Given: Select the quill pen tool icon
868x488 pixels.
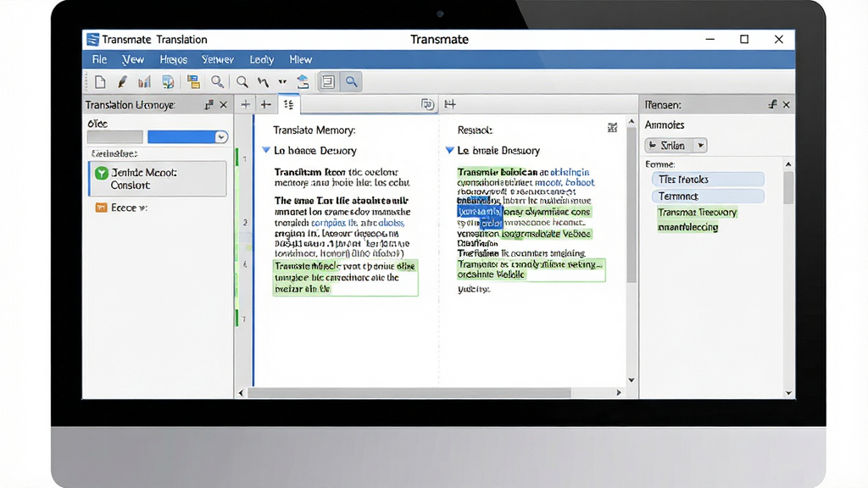Looking at the screenshot, I should click(x=122, y=82).
